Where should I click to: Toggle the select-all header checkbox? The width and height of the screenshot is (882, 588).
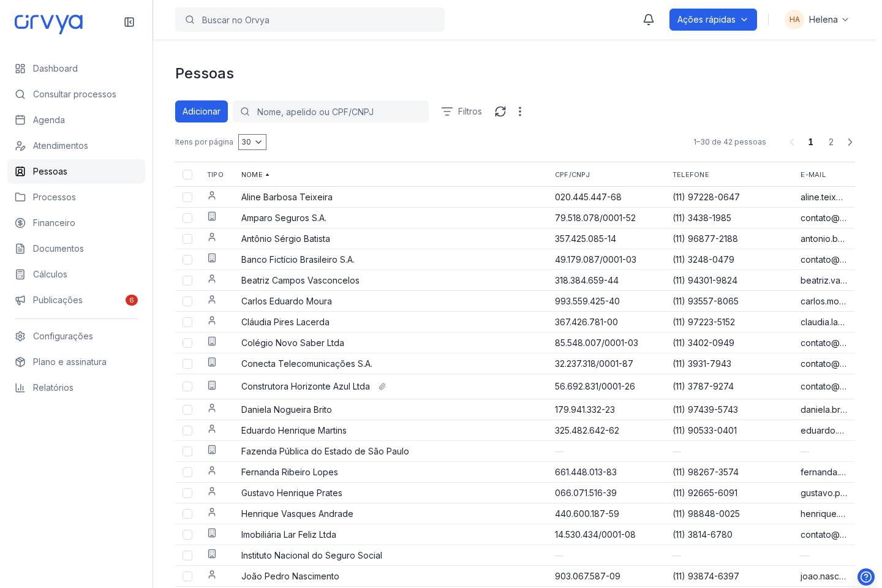click(x=187, y=175)
